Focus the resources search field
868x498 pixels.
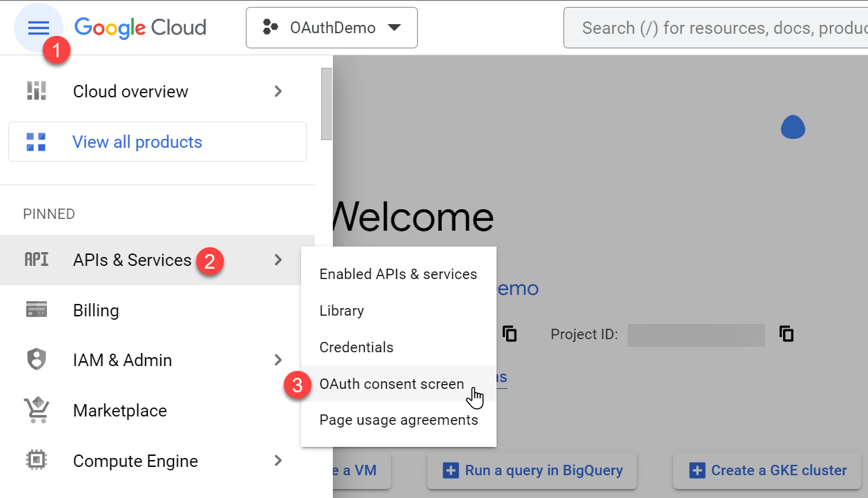click(x=715, y=28)
